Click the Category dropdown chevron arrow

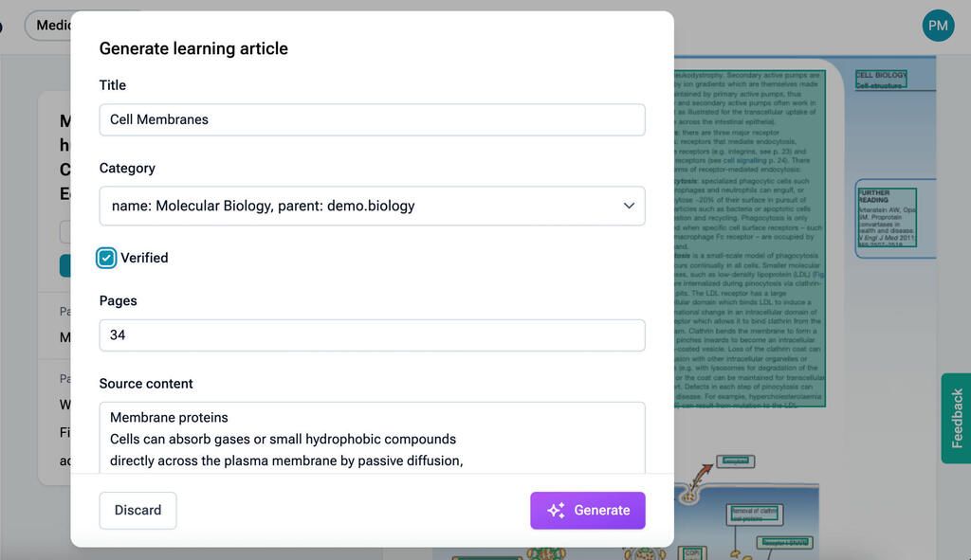pyautogui.click(x=629, y=206)
